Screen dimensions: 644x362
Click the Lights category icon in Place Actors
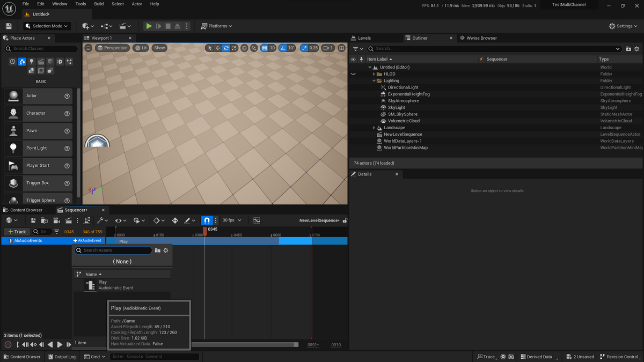[x=32, y=62]
